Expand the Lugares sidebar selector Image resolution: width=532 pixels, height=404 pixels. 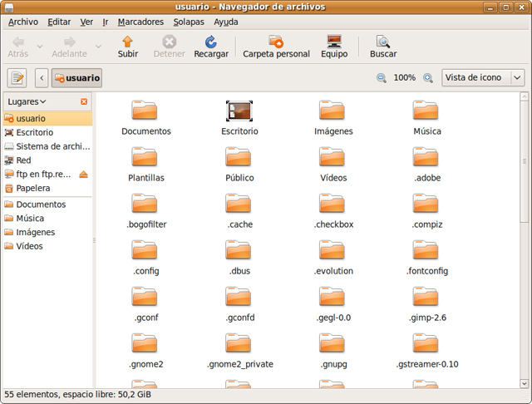coord(27,101)
